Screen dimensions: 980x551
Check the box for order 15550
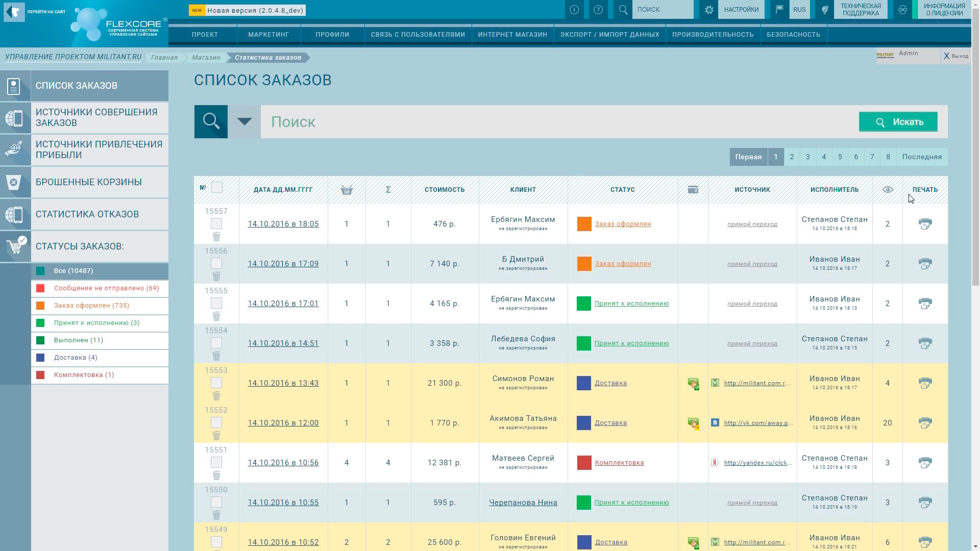216,502
